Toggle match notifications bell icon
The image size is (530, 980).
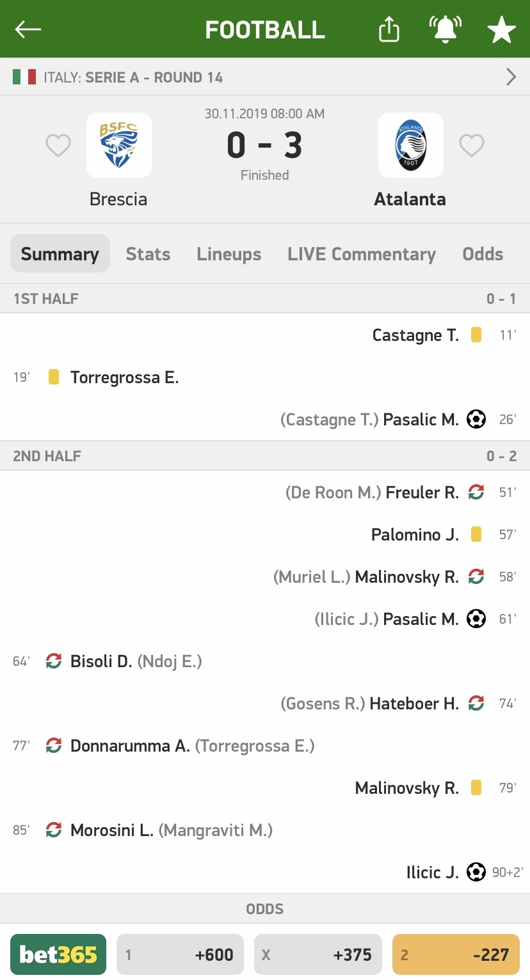point(445,29)
